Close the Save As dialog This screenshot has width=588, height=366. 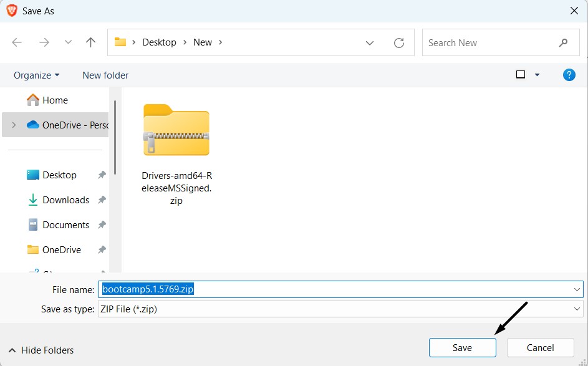click(574, 11)
